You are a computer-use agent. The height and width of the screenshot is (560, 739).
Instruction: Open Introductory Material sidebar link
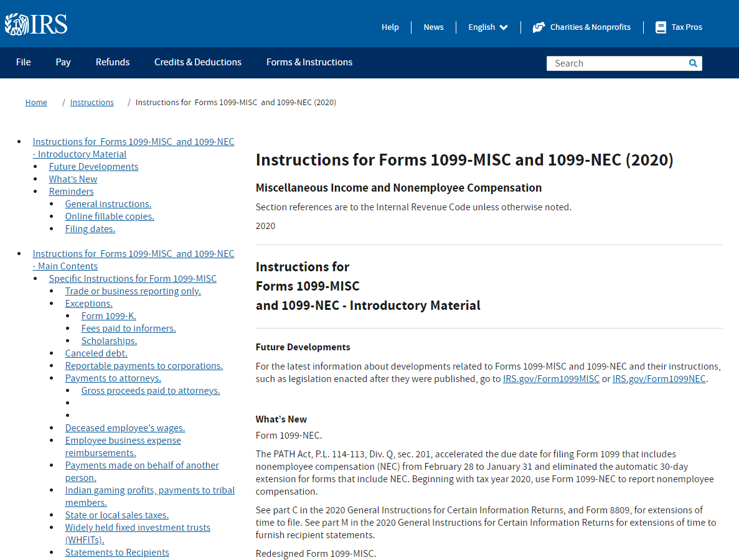click(x=133, y=148)
